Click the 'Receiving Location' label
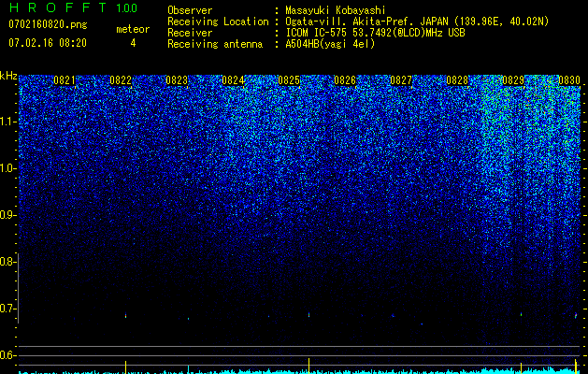The height and width of the screenshot is (374, 588). [x=218, y=22]
